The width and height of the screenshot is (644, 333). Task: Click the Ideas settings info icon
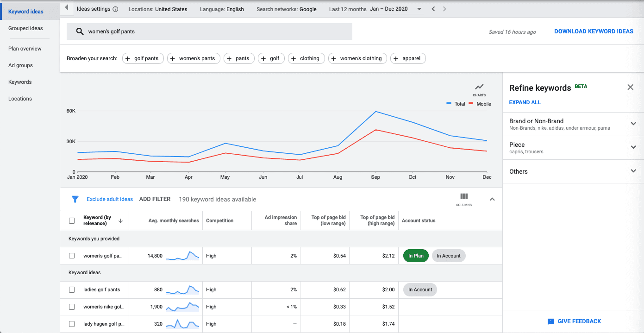(115, 8)
